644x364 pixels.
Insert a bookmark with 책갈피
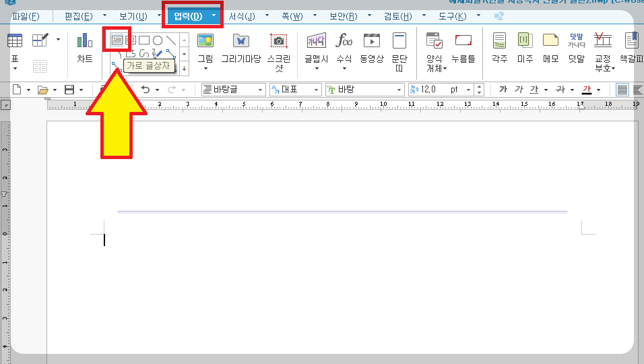coord(632,48)
